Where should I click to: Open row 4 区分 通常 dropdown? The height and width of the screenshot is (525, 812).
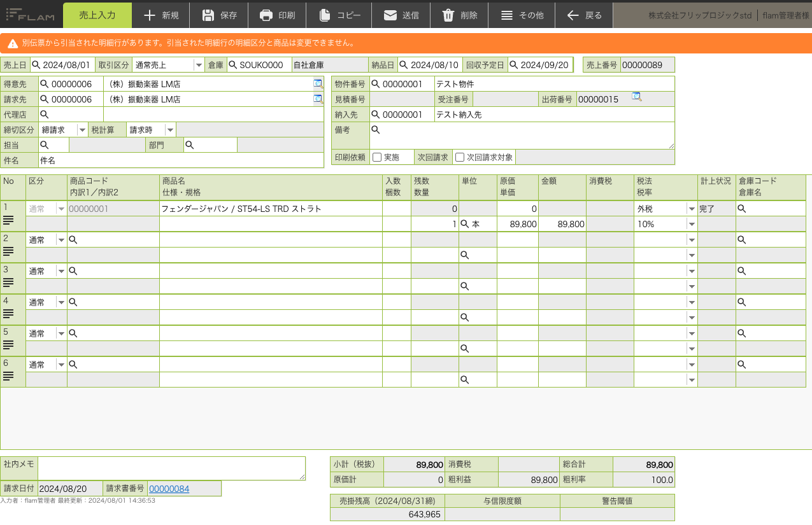[61, 302]
